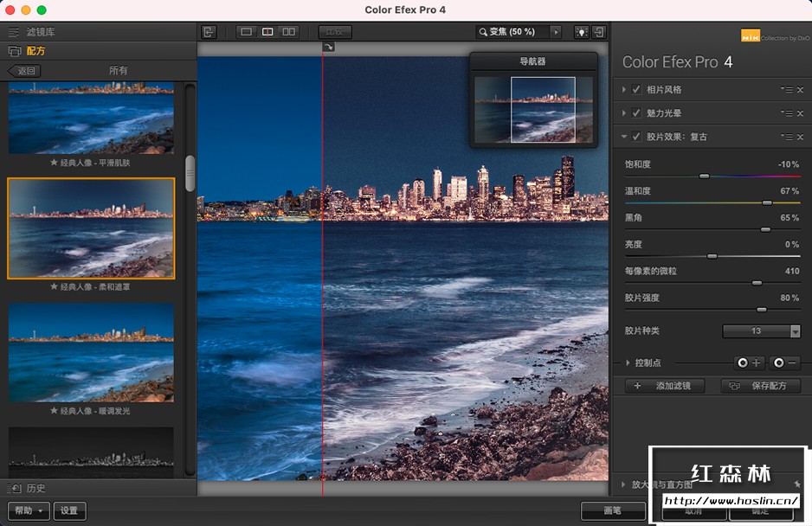Hide the right panel with toolbar icon
This screenshot has height=526, width=812.
coord(599,32)
